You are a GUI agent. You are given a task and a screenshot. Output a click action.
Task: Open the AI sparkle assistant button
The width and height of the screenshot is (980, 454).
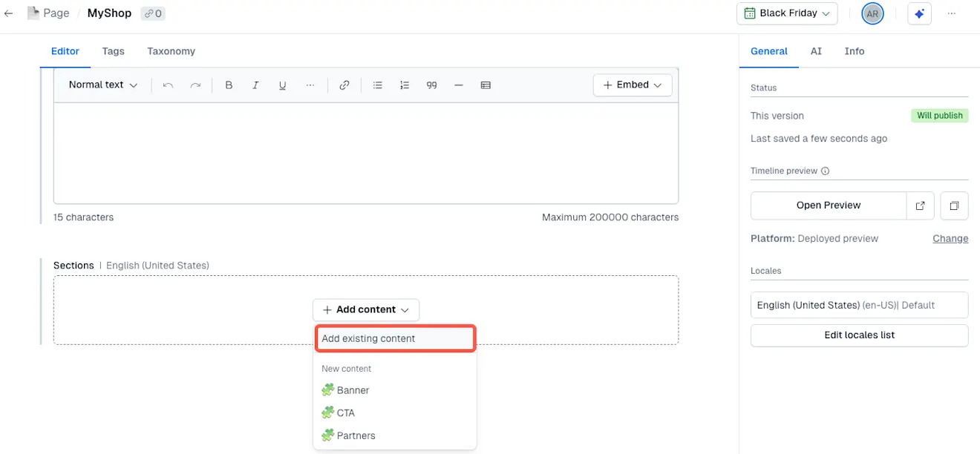pos(919,13)
